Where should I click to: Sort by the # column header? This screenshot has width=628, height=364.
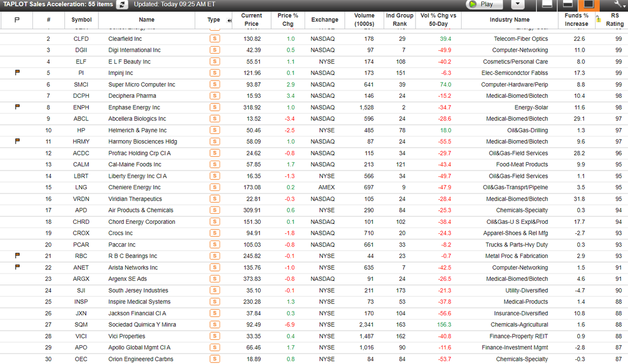(x=48, y=20)
